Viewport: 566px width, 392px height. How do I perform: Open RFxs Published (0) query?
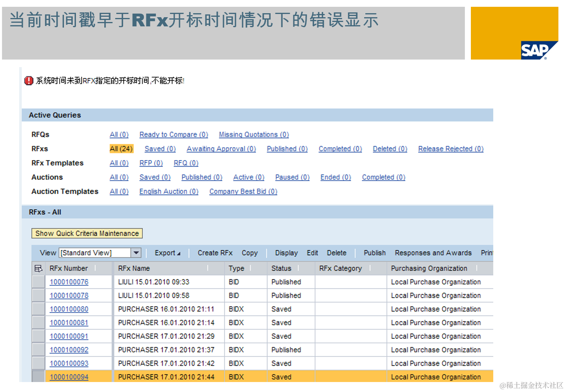287,149
